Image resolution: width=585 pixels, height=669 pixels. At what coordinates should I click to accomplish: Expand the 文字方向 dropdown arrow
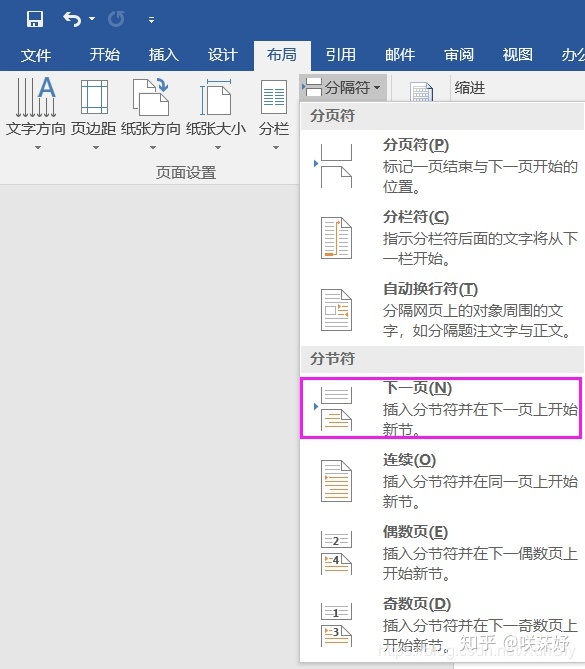(38, 148)
